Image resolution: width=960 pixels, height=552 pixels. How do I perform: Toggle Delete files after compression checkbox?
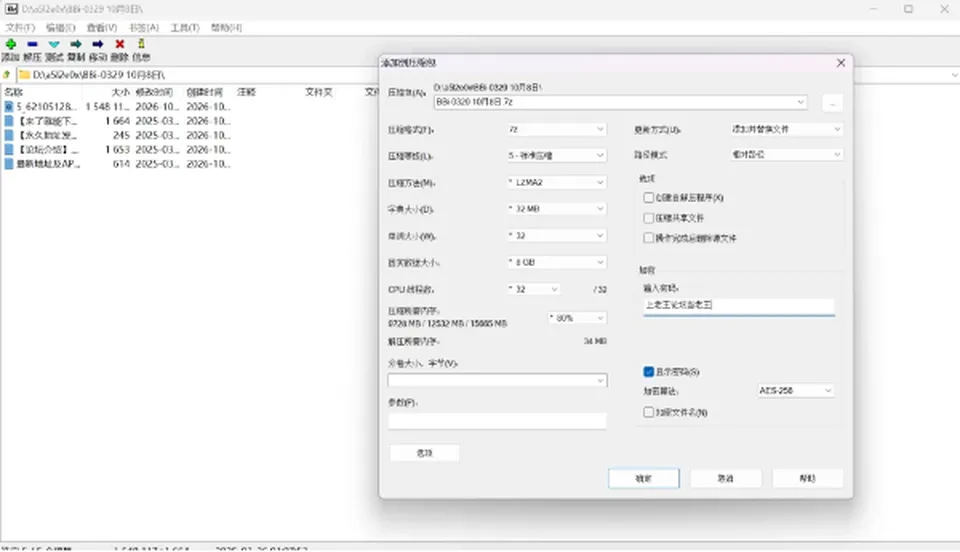pyautogui.click(x=648, y=237)
